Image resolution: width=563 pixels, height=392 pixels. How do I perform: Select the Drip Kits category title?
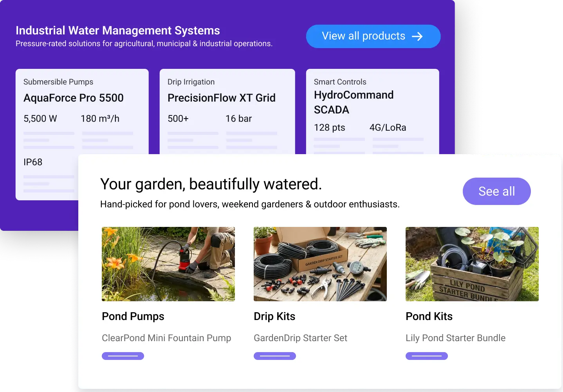point(274,316)
